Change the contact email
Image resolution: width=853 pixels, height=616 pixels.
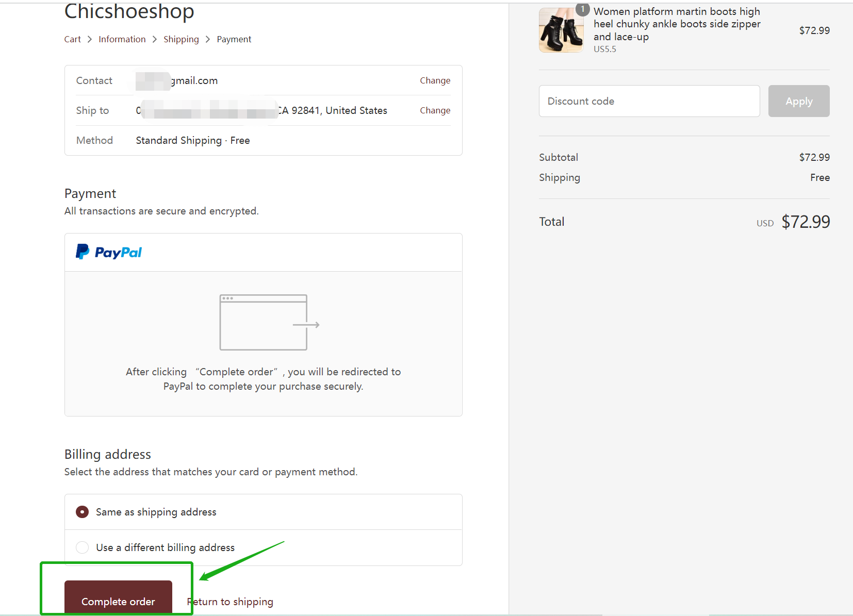pos(435,80)
